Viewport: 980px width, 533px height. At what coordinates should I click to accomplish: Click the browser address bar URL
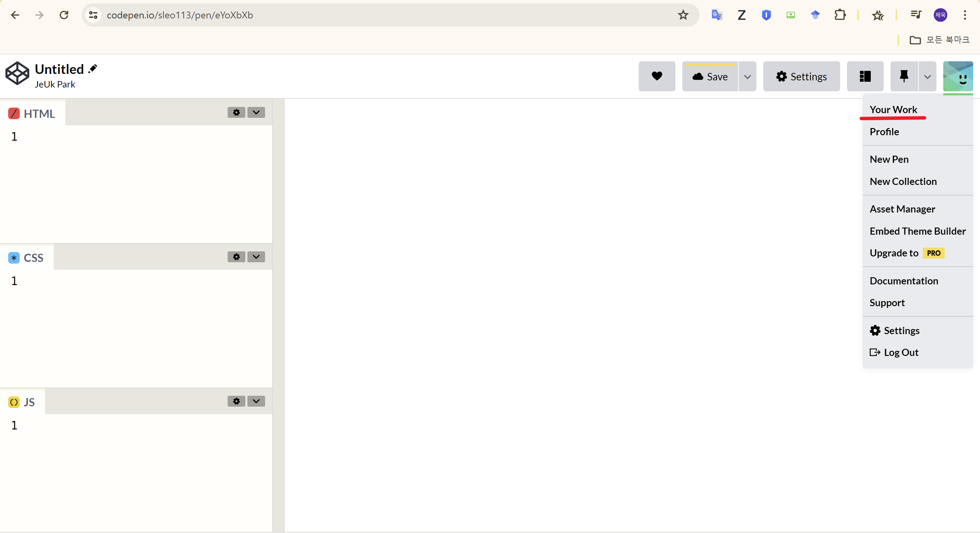pyautogui.click(x=180, y=15)
